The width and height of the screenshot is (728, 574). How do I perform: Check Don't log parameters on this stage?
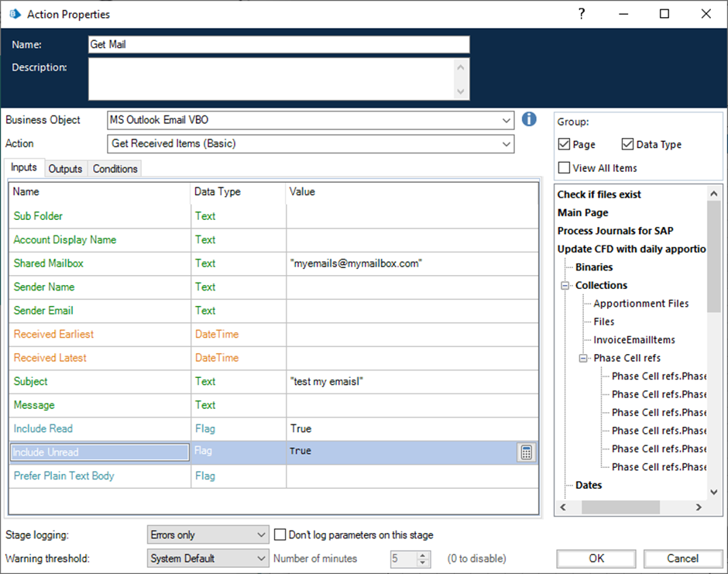(281, 534)
